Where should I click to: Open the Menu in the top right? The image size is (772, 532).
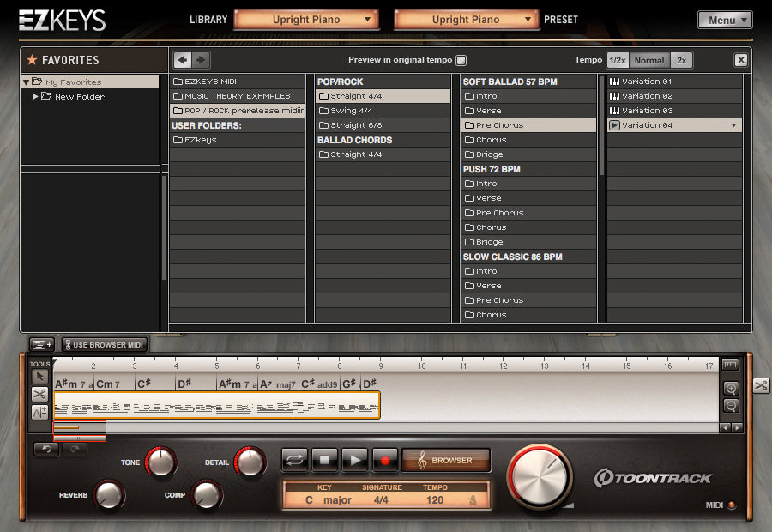725,19
